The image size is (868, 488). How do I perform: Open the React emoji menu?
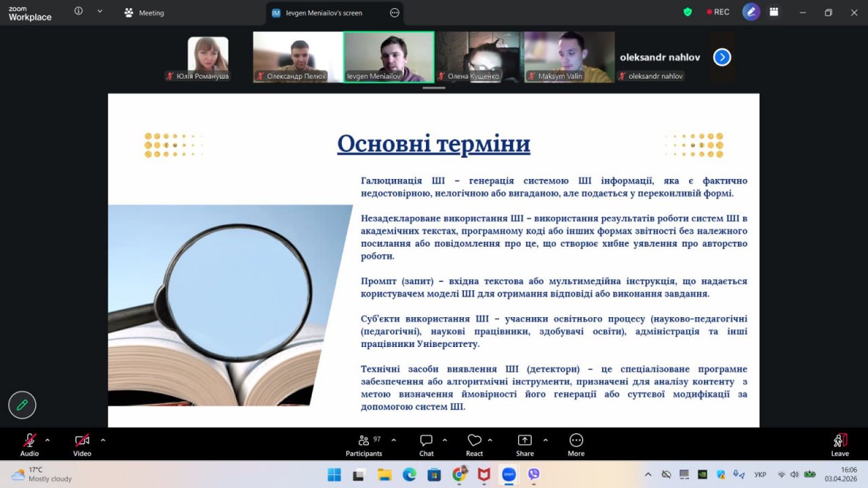tap(474, 445)
